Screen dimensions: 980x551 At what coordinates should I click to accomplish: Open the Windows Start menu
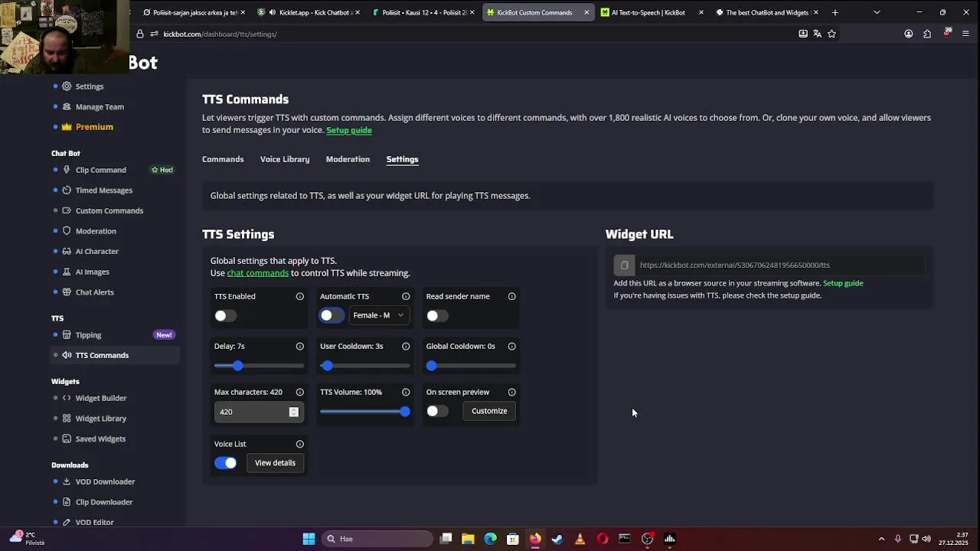pyautogui.click(x=309, y=539)
